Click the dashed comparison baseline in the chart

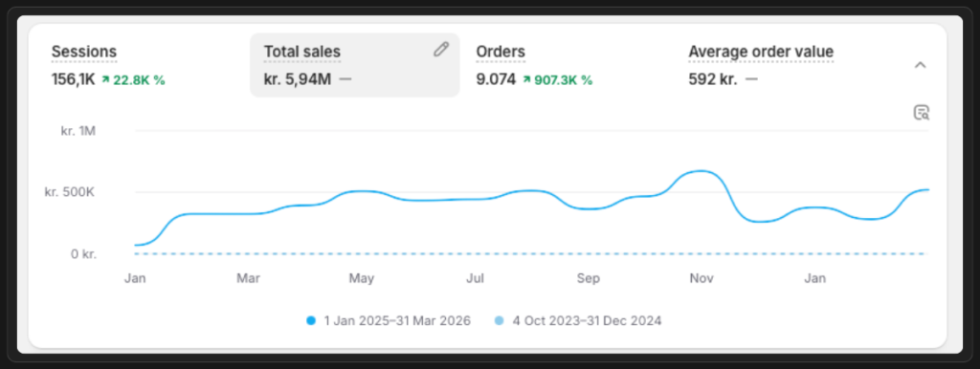(532, 253)
